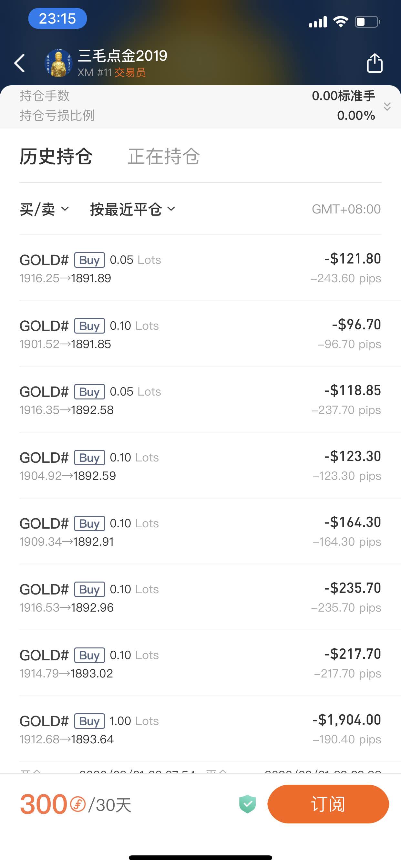This screenshot has width=401, height=868.
Task: Tap the cellular signal bars icon
Action: [x=318, y=22]
